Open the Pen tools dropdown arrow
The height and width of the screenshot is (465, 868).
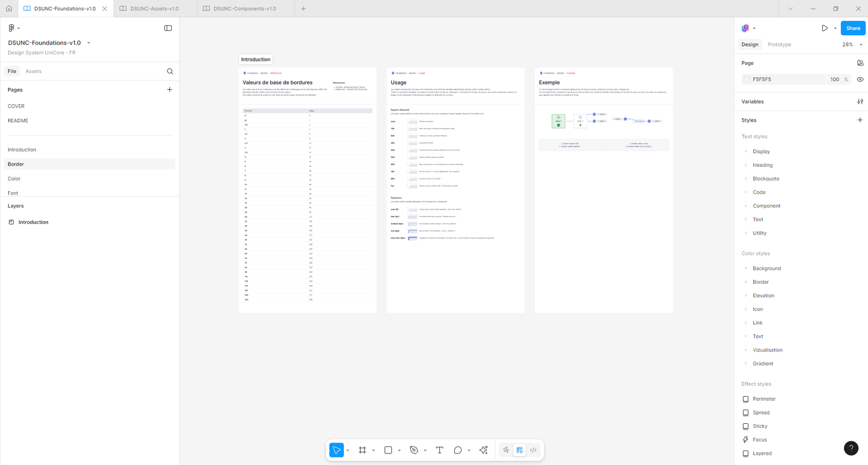[425, 451]
